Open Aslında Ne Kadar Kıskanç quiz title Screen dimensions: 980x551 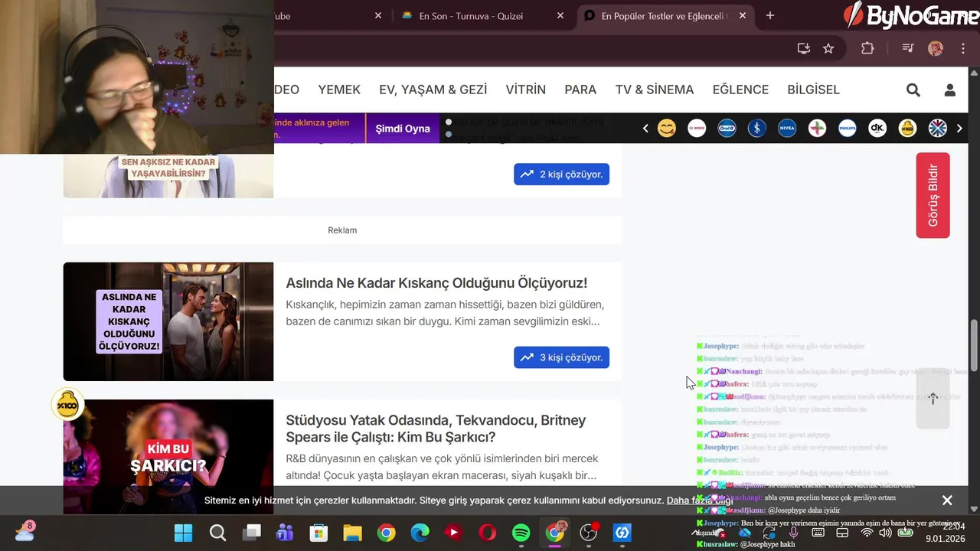pos(436,283)
